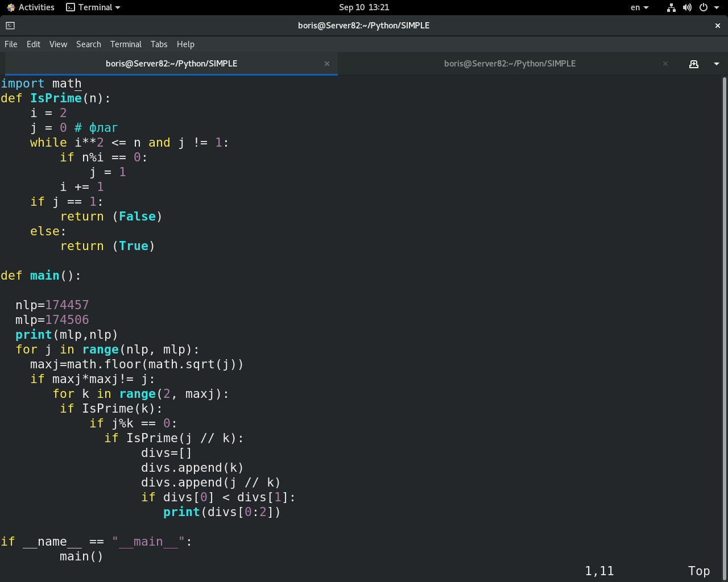Open the Terminal app menu dropdown
728x582 pixels.
tap(93, 7)
